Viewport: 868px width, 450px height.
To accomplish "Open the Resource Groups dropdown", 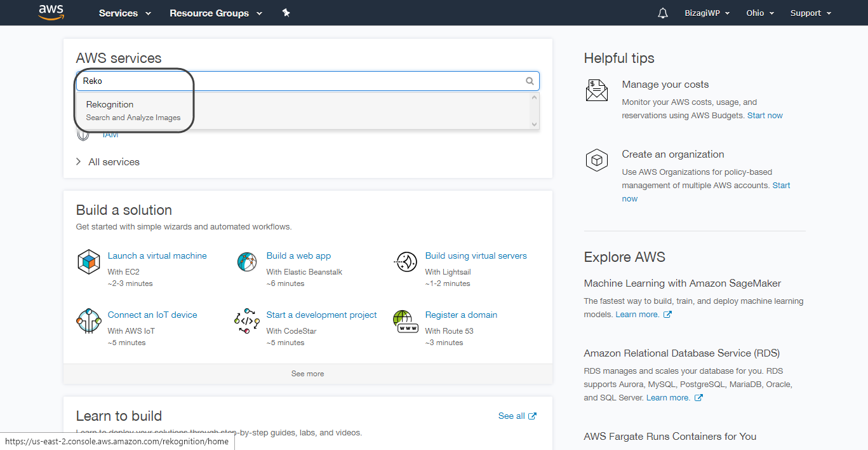I will (x=216, y=13).
